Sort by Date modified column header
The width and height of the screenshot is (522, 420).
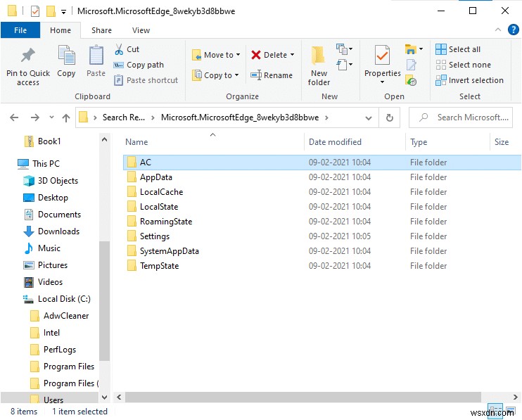pyautogui.click(x=335, y=142)
